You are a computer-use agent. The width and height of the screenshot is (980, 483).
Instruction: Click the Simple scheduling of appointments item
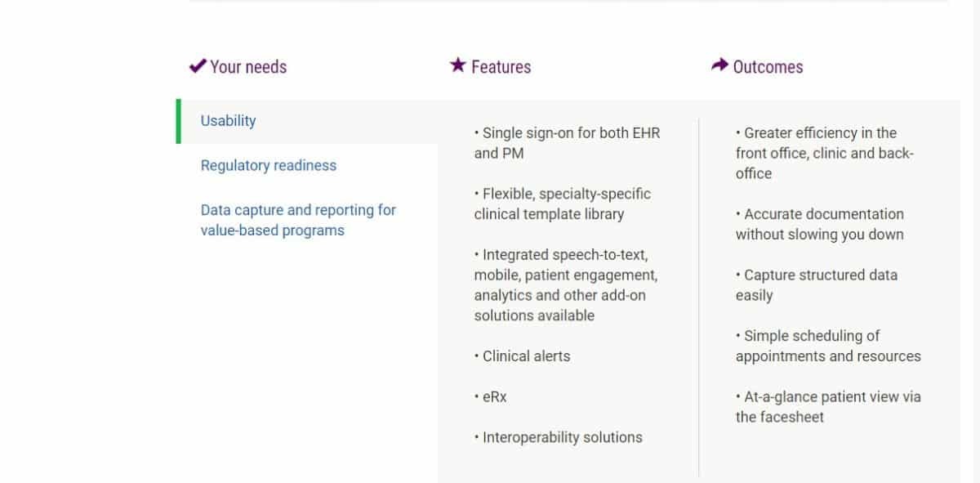coord(827,346)
